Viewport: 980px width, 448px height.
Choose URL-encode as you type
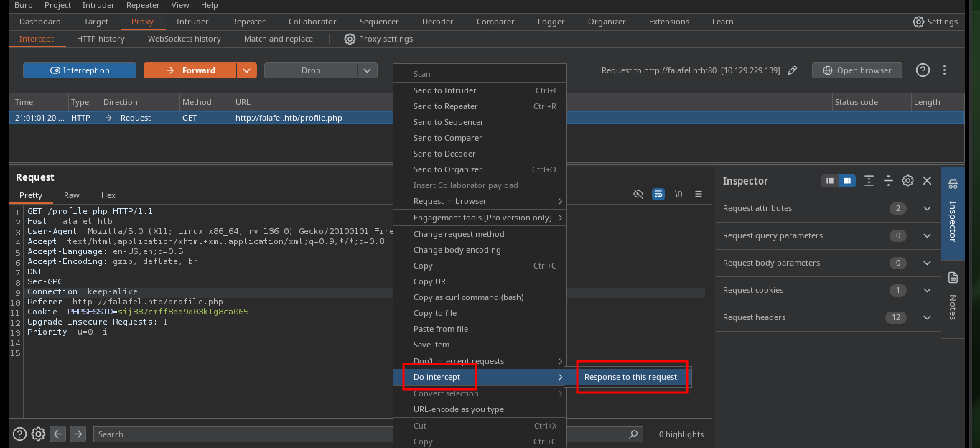[x=480, y=409]
